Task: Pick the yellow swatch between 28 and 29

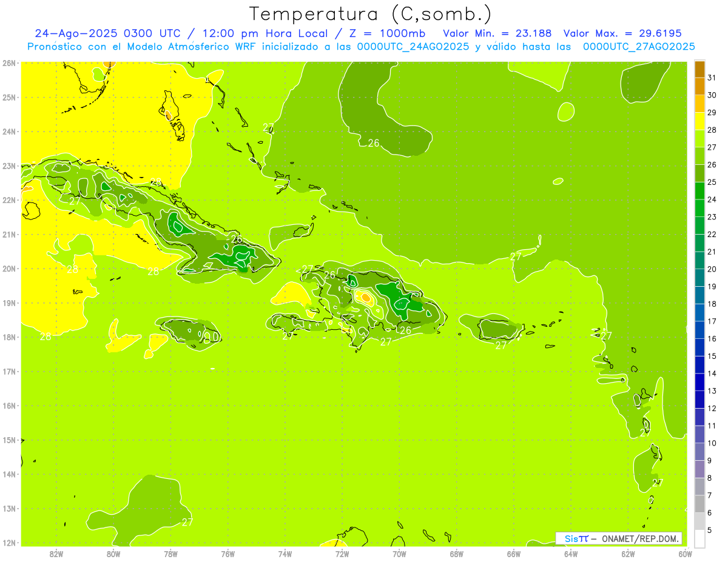Action: coord(699,121)
